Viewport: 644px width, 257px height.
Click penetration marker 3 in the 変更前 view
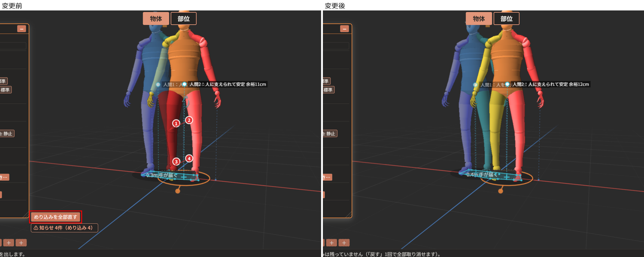point(176,162)
